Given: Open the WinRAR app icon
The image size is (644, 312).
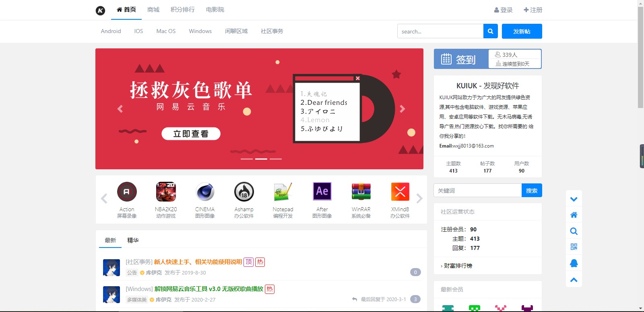Looking at the screenshot, I should [x=361, y=191].
